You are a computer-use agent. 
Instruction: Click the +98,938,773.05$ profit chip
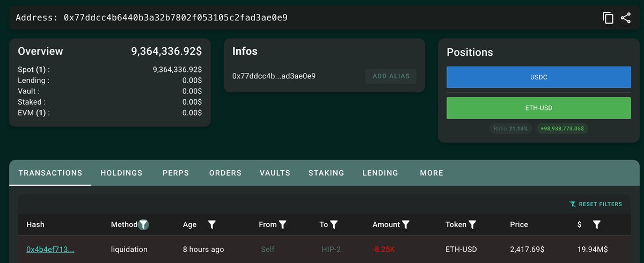pyautogui.click(x=562, y=129)
